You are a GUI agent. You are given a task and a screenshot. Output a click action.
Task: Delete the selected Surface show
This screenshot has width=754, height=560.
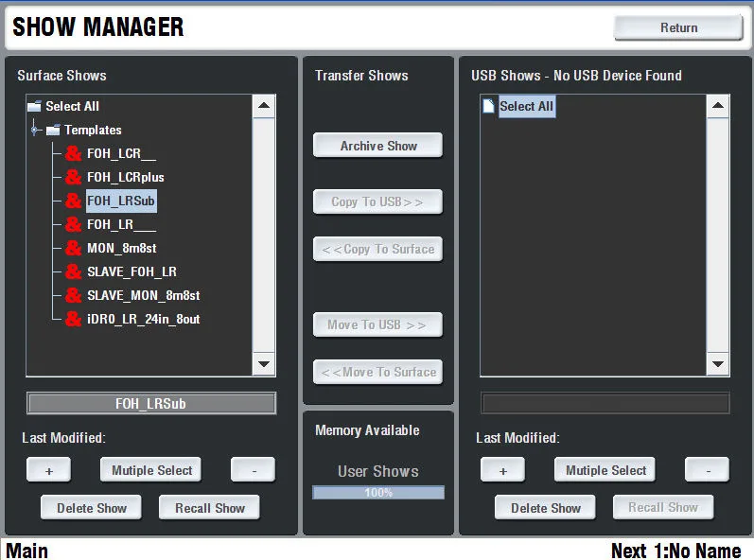pos(92,508)
